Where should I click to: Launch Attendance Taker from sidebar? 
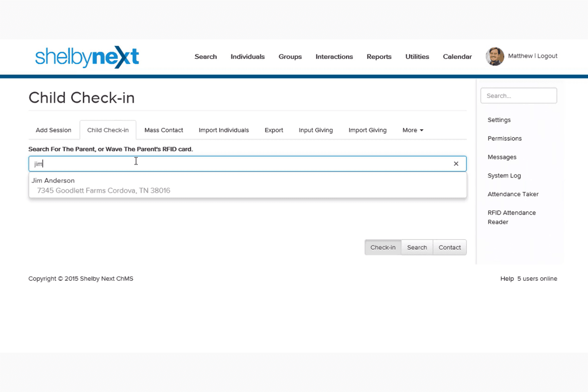point(513,194)
